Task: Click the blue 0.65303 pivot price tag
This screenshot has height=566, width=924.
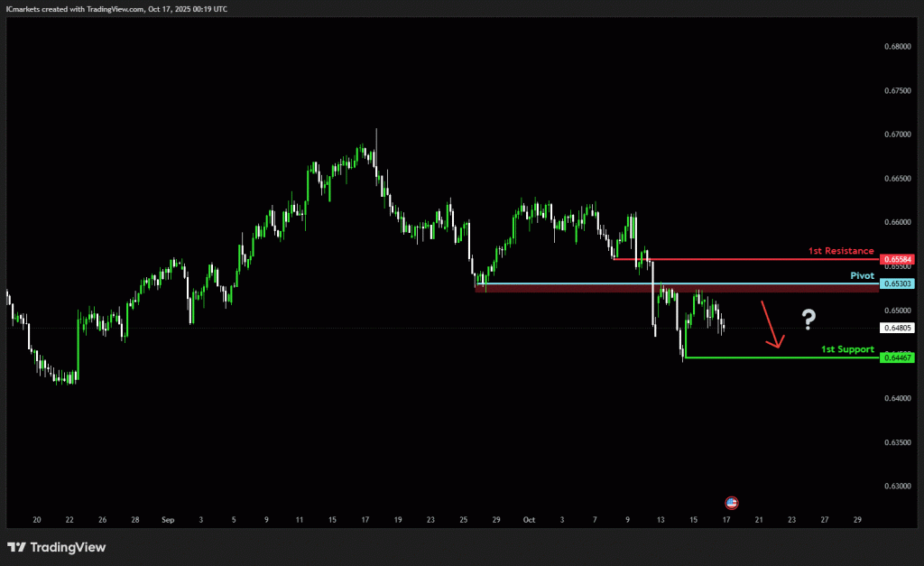Action: tap(899, 283)
